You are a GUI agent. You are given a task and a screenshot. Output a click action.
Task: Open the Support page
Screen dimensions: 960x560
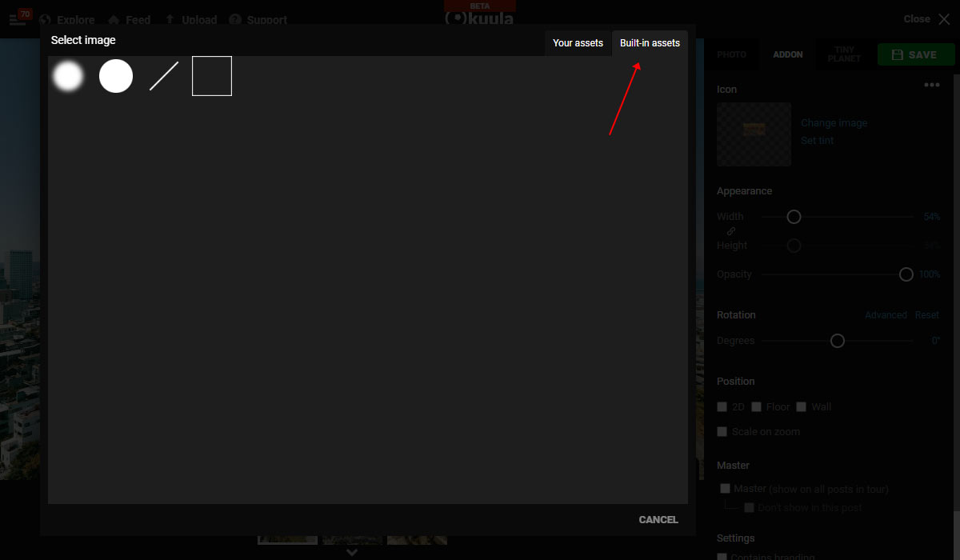(x=267, y=20)
